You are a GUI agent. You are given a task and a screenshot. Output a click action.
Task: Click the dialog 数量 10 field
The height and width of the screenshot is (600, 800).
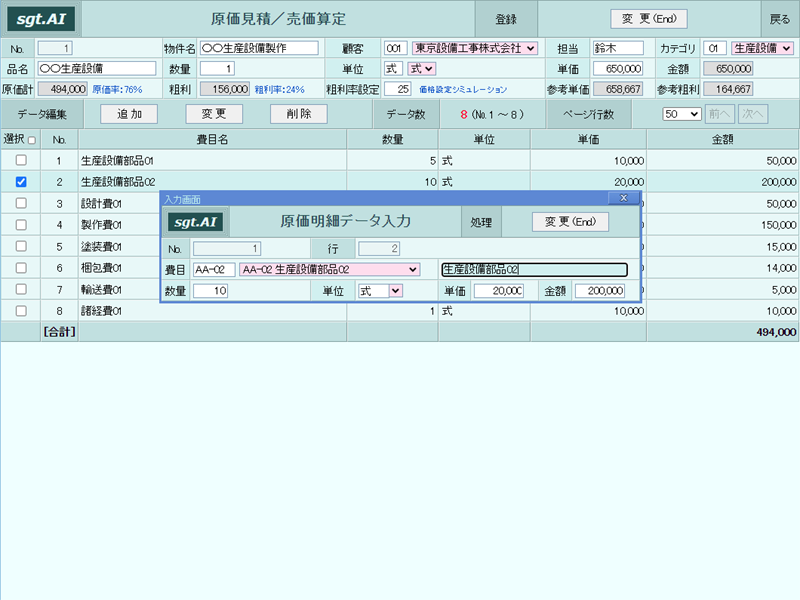[211, 291]
